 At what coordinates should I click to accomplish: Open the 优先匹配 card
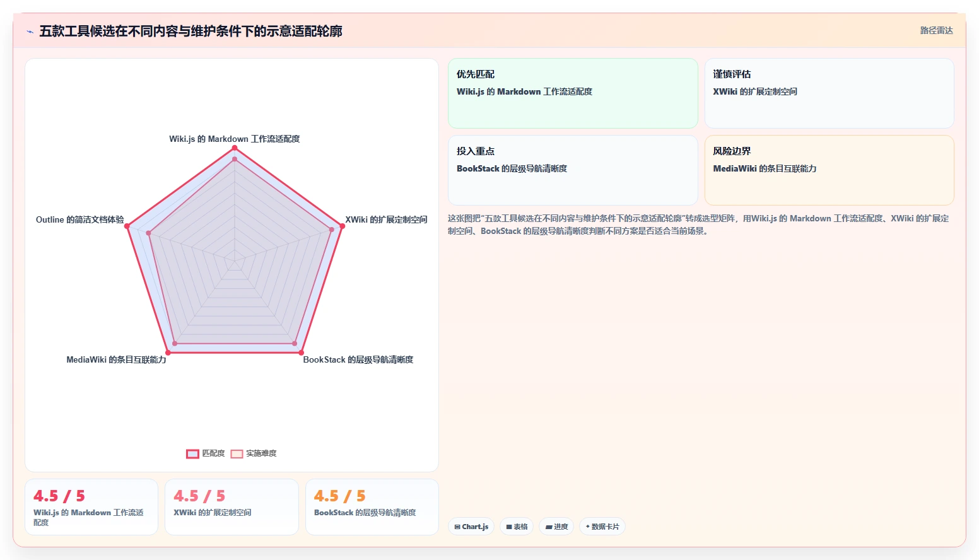[573, 93]
